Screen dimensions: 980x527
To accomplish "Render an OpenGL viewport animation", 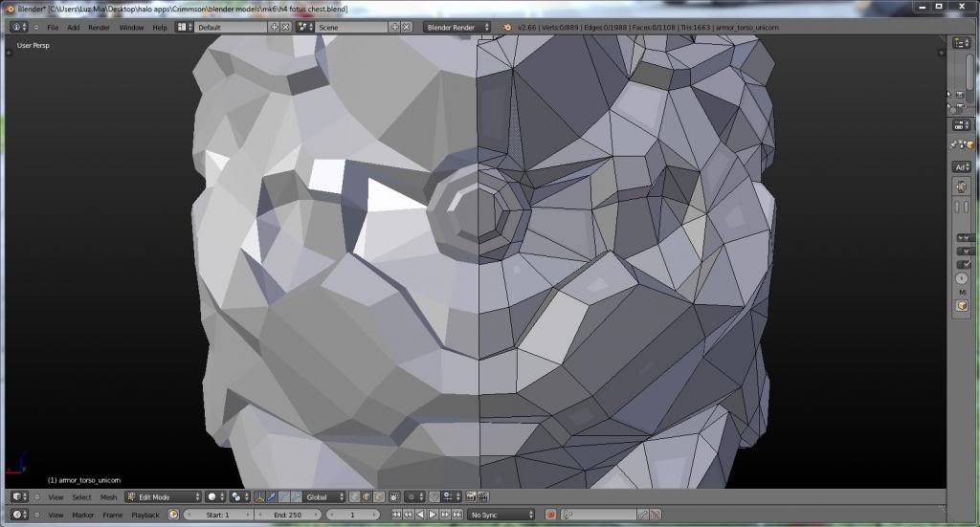I will click(483, 497).
